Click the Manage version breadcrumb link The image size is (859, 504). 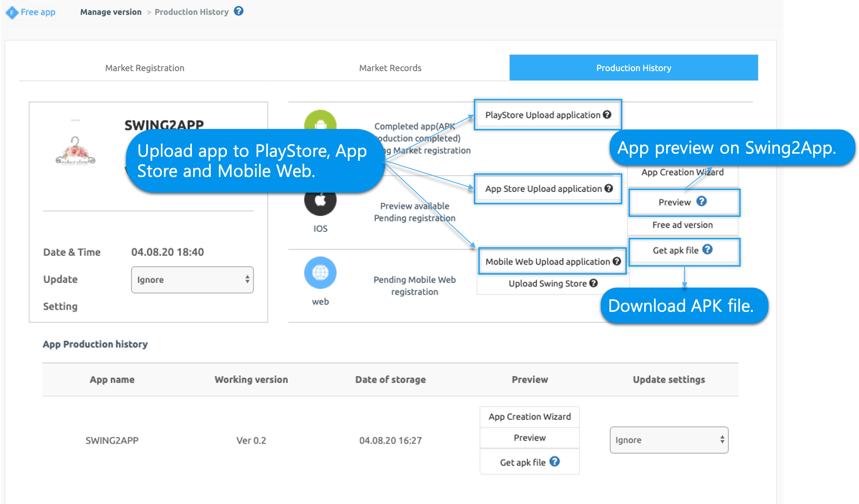point(111,12)
